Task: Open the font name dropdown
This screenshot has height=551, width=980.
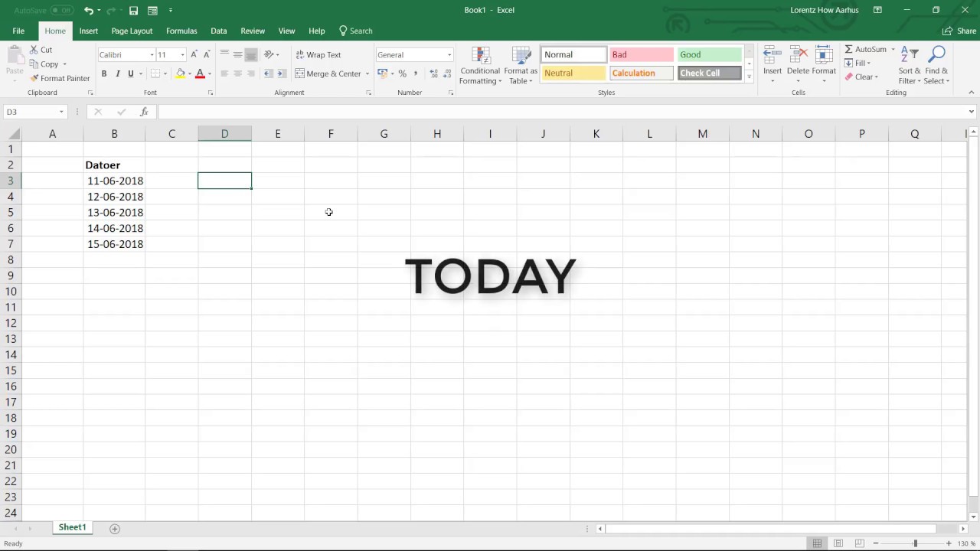Action: click(152, 55)
